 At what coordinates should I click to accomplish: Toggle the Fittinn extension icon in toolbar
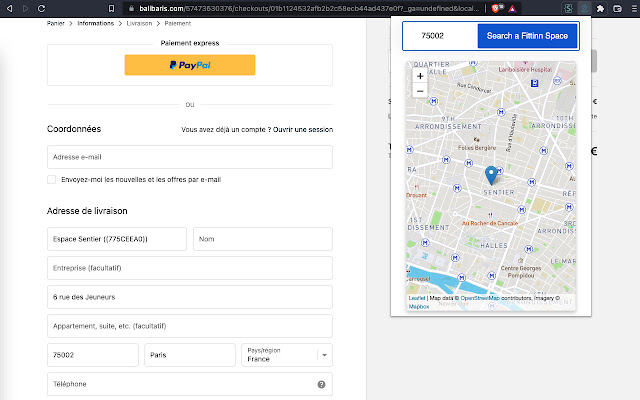[584, 8]
